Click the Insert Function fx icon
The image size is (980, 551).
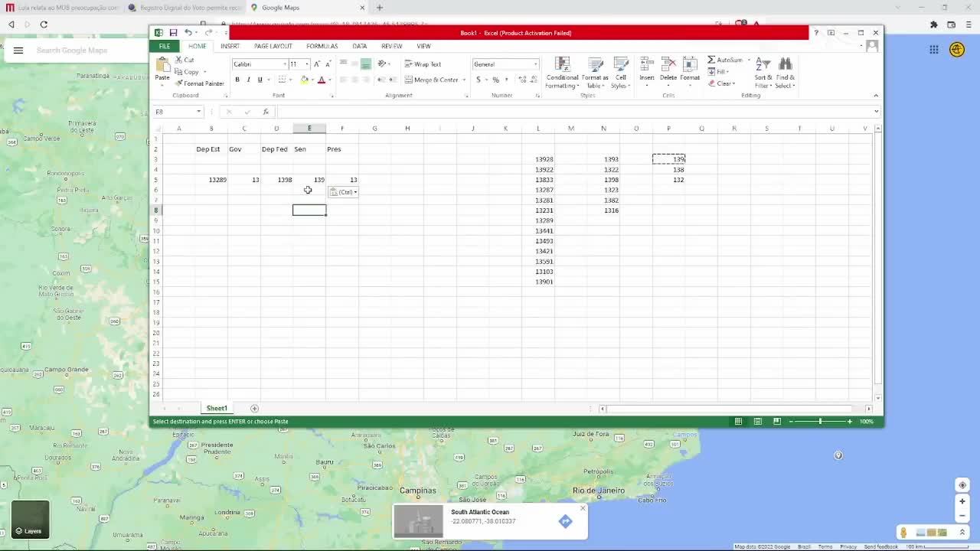[x=266, y=112]
